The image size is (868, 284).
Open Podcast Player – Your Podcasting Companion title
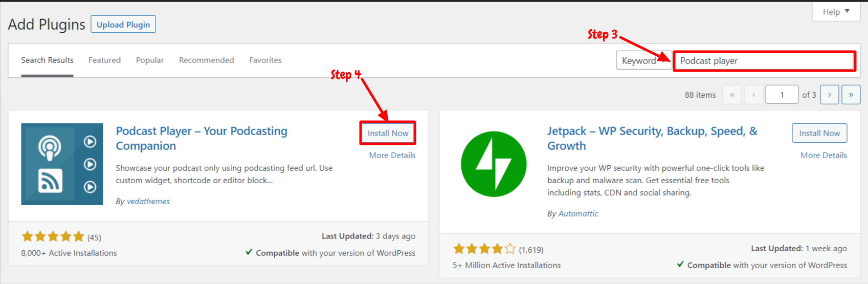point(202,138)
